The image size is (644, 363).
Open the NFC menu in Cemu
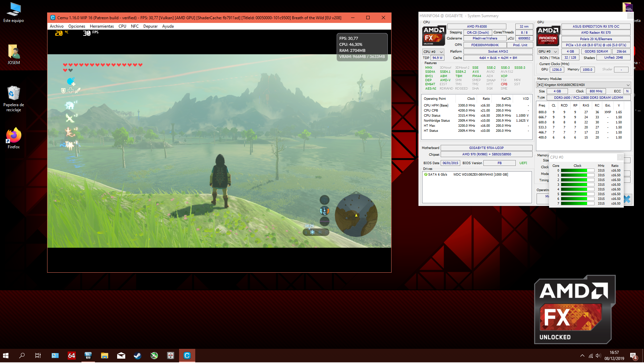point(135,26)
